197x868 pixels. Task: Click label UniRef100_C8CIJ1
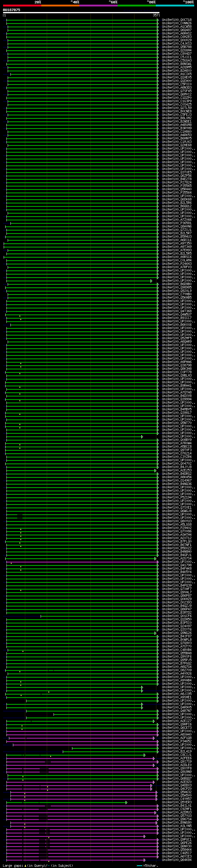(177, 755)
